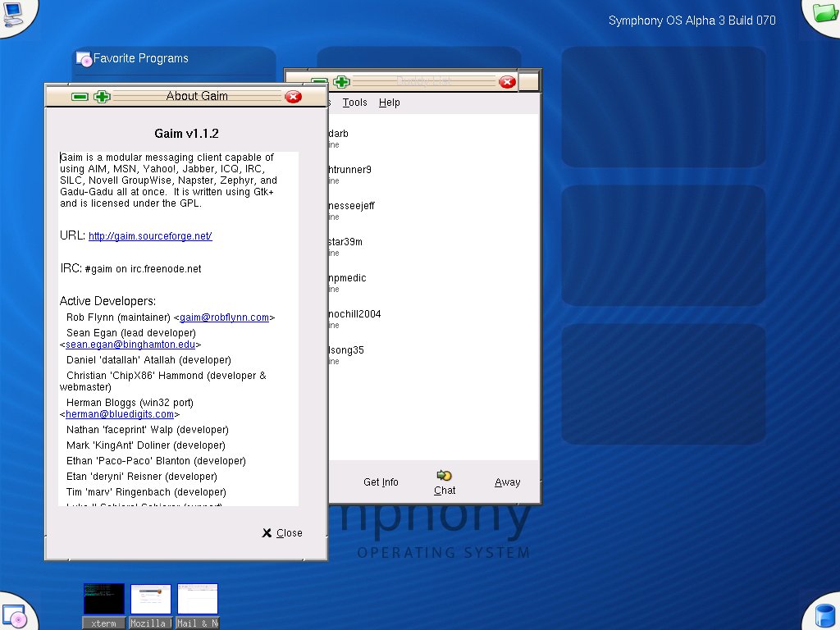Click 'Tim 'marv' Ringenbach (developer)' line
This screenshot has height=630, width=840.
pyautogui.click(x=146, y=492)
